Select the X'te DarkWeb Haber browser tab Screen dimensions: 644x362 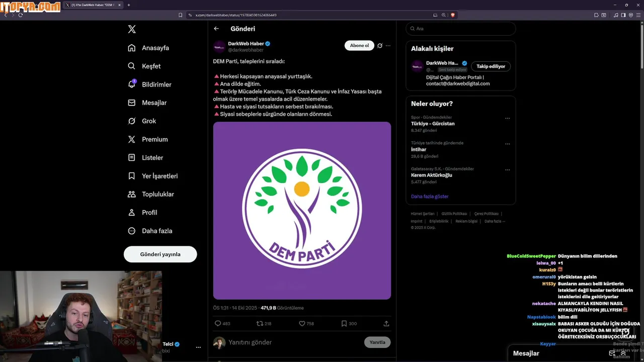[94, 5]
